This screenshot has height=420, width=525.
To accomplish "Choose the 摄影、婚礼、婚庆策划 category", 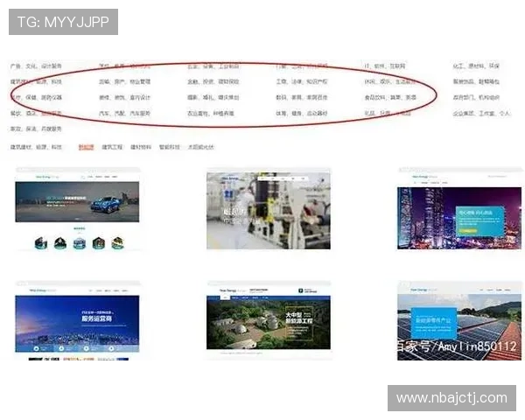I will pos(213,97).
